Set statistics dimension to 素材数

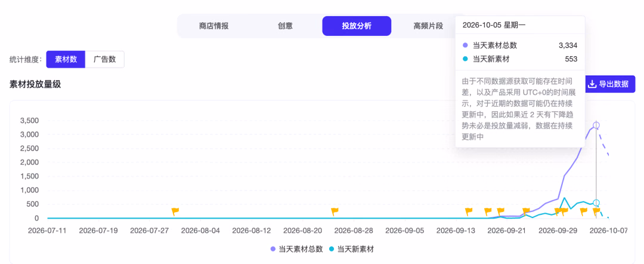click(x=66, y=60)
